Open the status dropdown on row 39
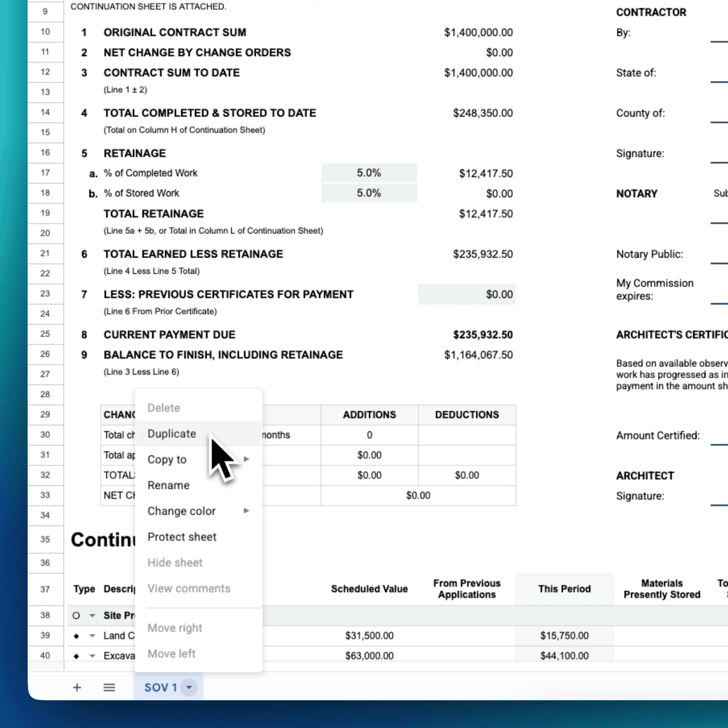Screen dimensions: 728x728 [x=92, y=636]
